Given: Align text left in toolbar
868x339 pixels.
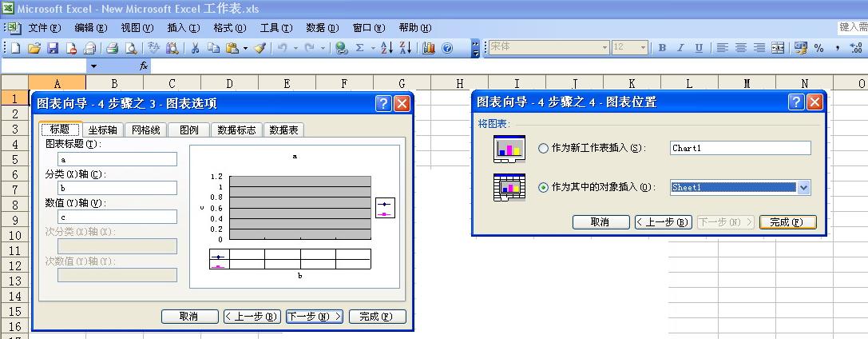Looking at the screenshot, I should (722, 48).
